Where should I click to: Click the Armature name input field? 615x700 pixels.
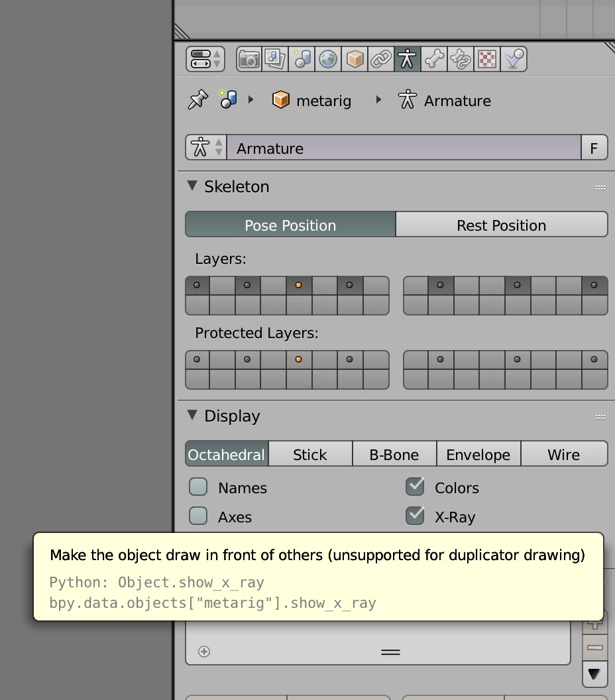point(404,147)
